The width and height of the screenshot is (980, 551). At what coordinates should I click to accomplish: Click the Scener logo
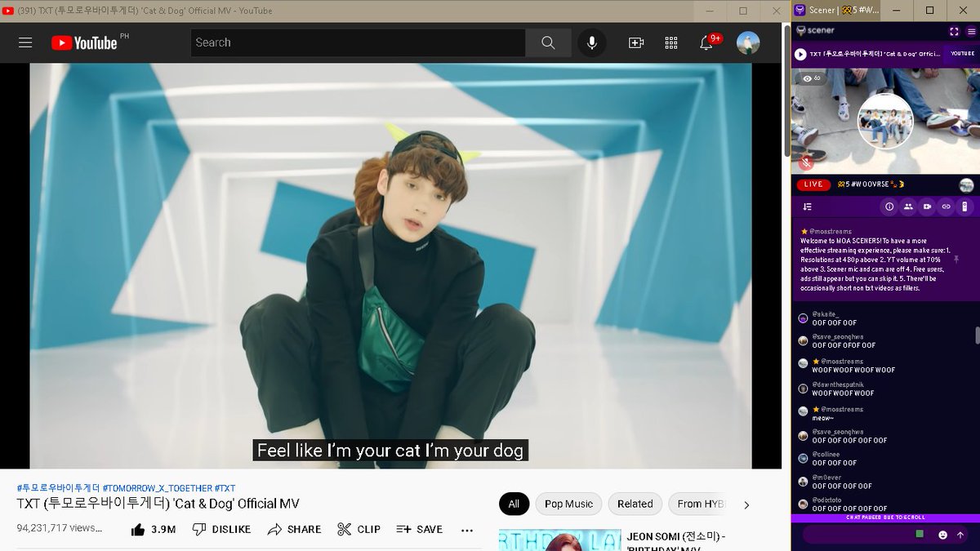(815, 30)
